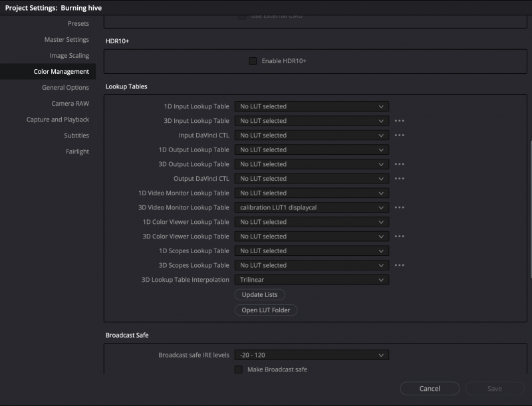The width and height of the screenshot is (532, 406).
Task: Click three-dot menu for 3D Video Monitor LUT
Action: pos(399,207)
